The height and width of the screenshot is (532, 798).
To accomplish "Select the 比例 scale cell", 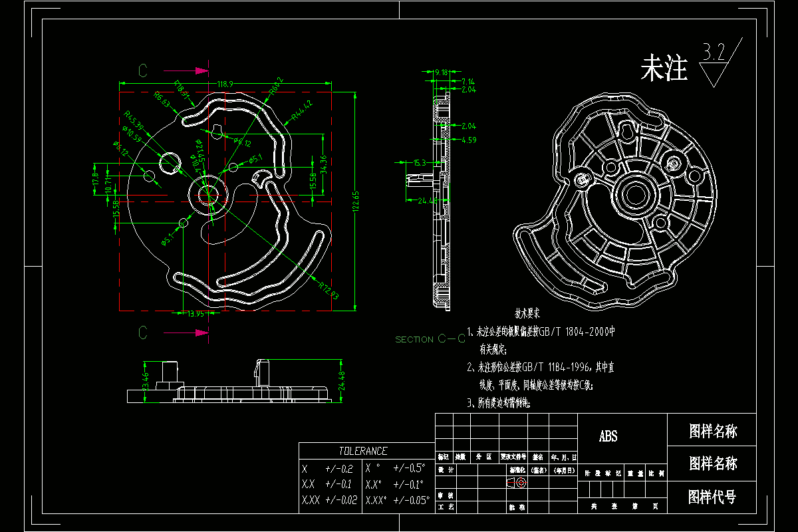I will (x=656, y=473).
